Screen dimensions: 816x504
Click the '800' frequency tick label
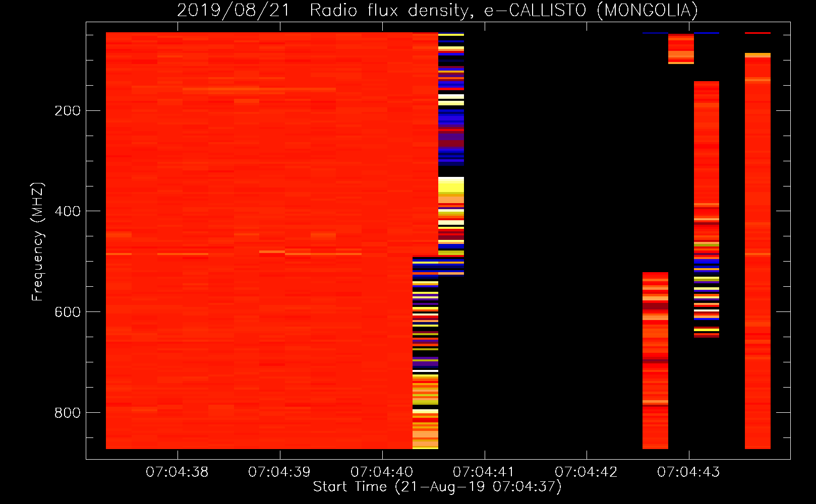[x=68, y=413]
